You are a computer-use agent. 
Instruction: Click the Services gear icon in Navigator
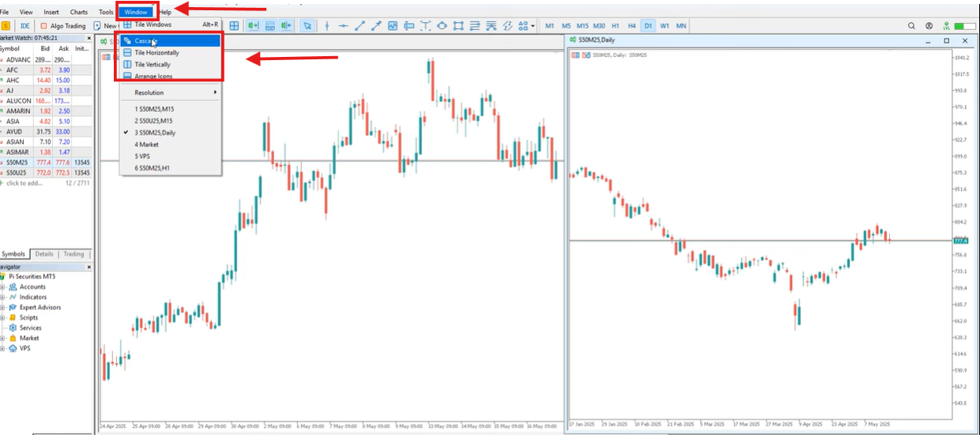(x=13, y=327)
